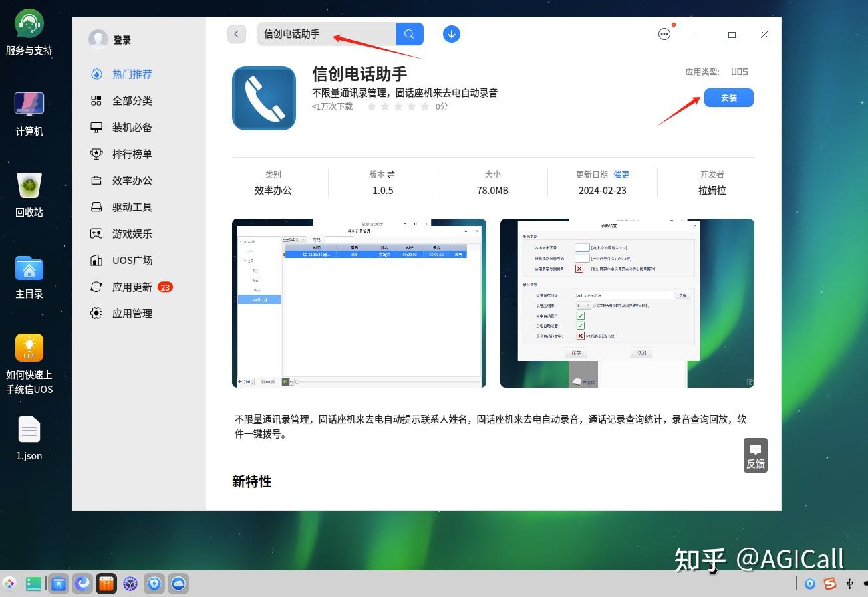Viewport: 868px width, 597px height.
Task: Click the blue magnifier search button
Action: tap(410, 34)
